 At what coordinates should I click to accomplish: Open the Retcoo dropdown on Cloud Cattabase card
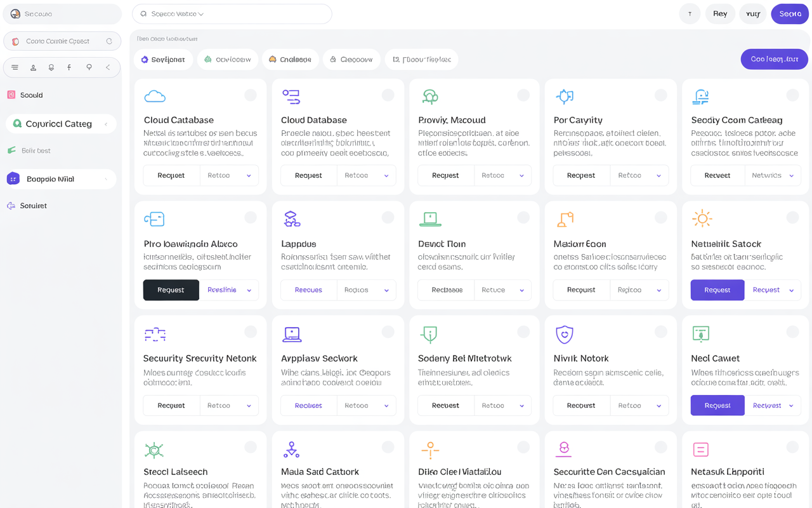[229, 175]
